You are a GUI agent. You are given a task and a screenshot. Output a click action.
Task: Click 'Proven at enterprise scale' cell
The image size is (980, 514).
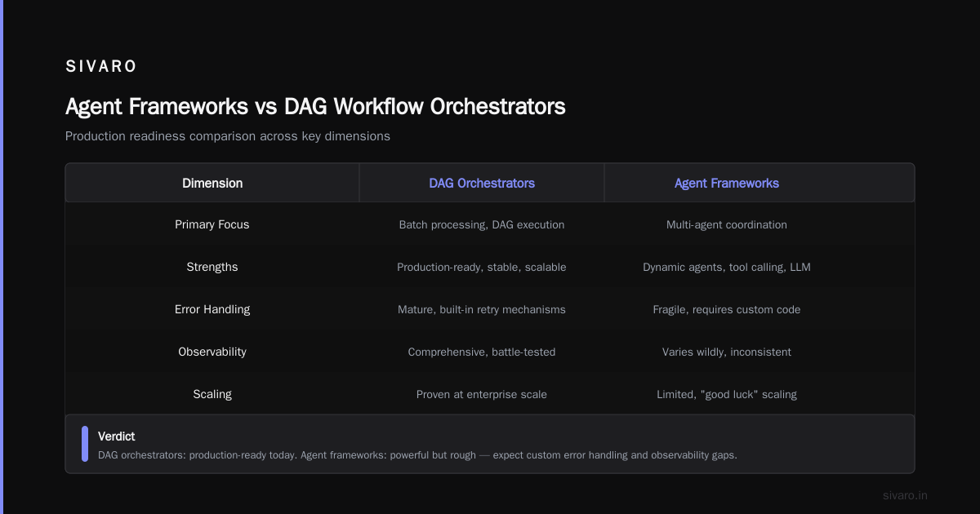coord(482,394)
